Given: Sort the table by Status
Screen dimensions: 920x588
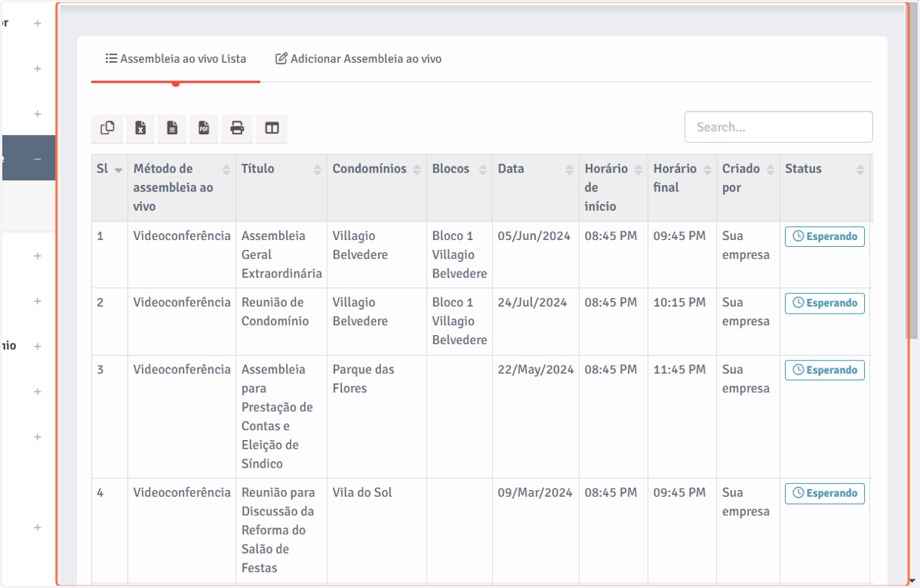Looking at the screenshot, I should coord(860,169).
